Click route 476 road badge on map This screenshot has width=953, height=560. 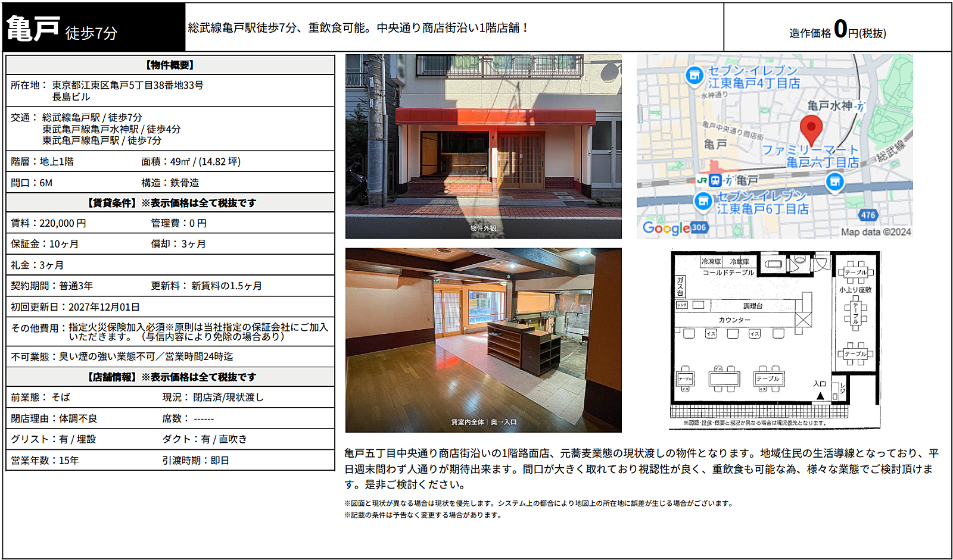[x=868, y=215]
